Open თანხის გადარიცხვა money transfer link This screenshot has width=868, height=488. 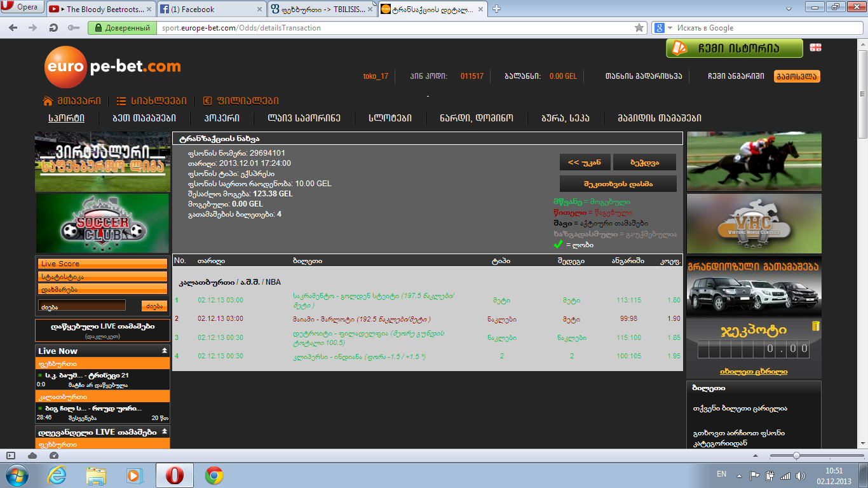tap(644, 76)
